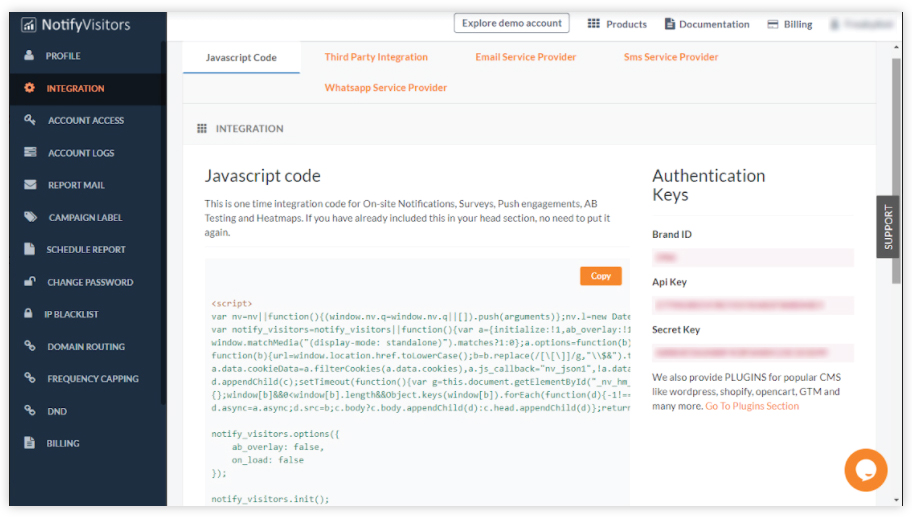
Task: Follow the Go To Plugins Section link
Action: coord(751,406)
